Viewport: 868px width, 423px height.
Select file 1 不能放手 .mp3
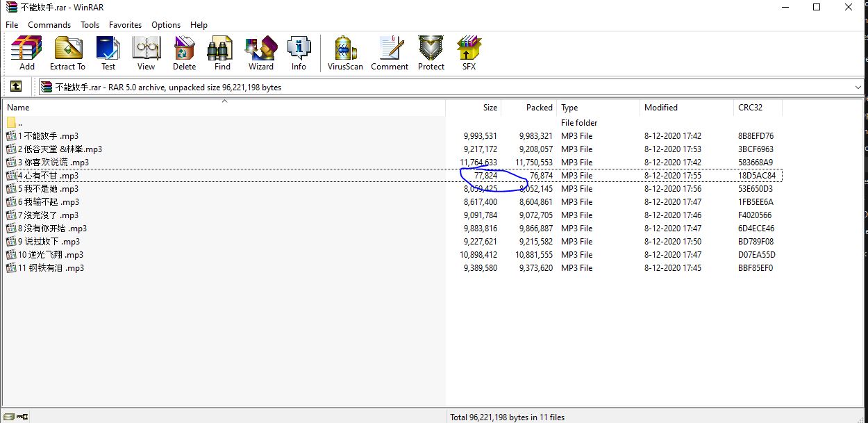pyautogui.click(x=49, y=136)
